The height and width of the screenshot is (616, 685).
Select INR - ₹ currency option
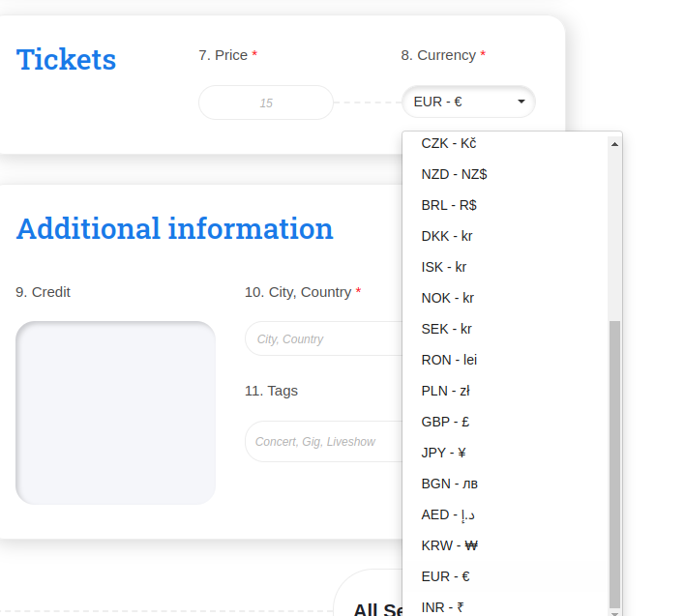coord(442,607)
